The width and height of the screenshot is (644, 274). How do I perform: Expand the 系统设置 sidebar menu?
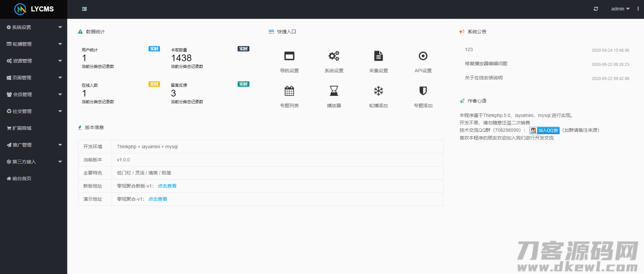coord(34,27)
